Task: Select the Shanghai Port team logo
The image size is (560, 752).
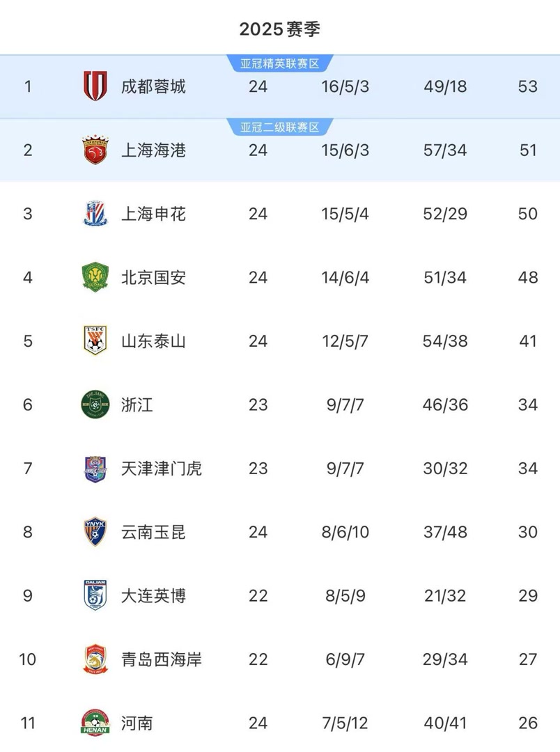Action: tap(94, 150)
